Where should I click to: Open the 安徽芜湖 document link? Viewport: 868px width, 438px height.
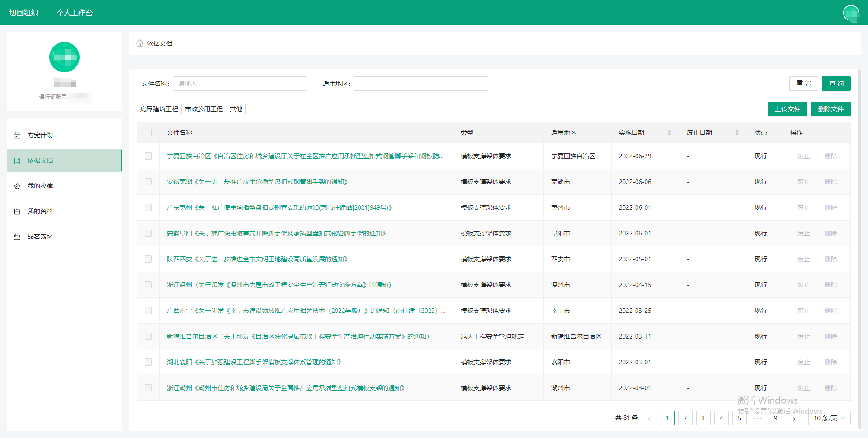(x=257, y=182)
